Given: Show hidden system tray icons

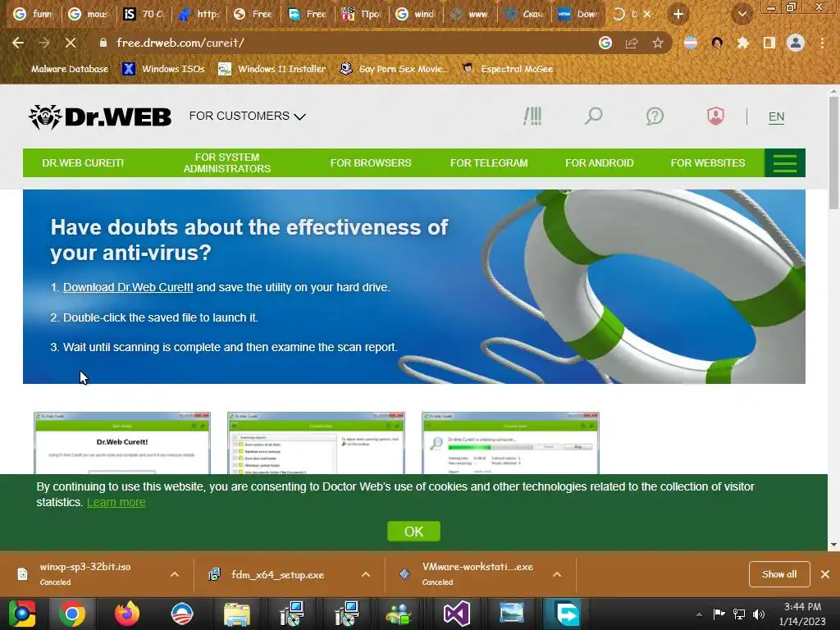Looking at the screenshot, I should coord(699,614).
